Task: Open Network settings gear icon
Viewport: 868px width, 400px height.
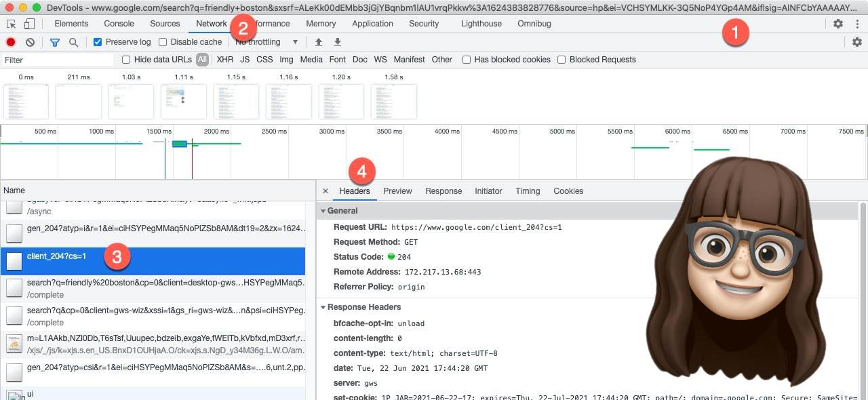Action: [857, 42]
